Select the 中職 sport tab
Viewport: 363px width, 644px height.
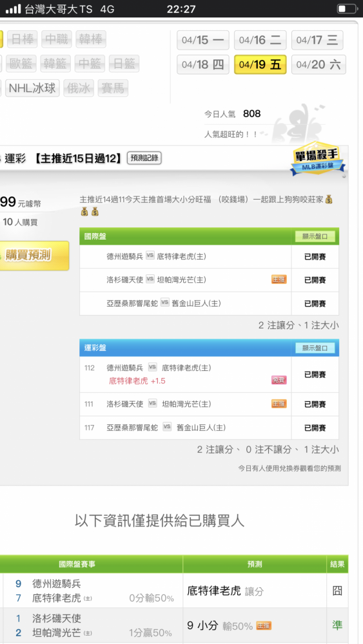click(56, 39)
